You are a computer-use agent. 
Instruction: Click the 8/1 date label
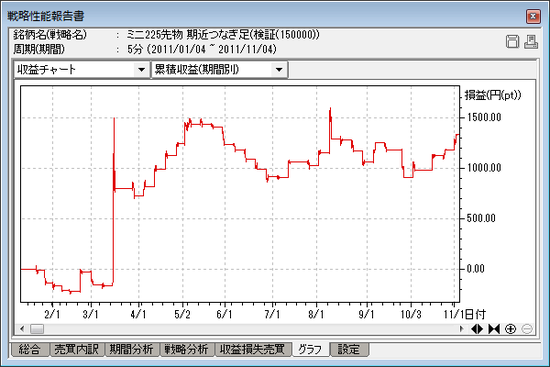pos(316,314)
